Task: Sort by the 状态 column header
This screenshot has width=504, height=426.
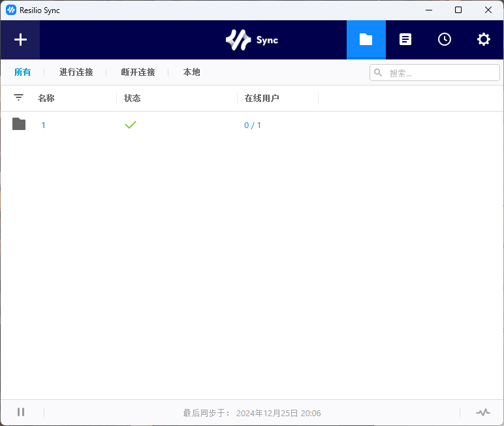Action: (133, 99)
